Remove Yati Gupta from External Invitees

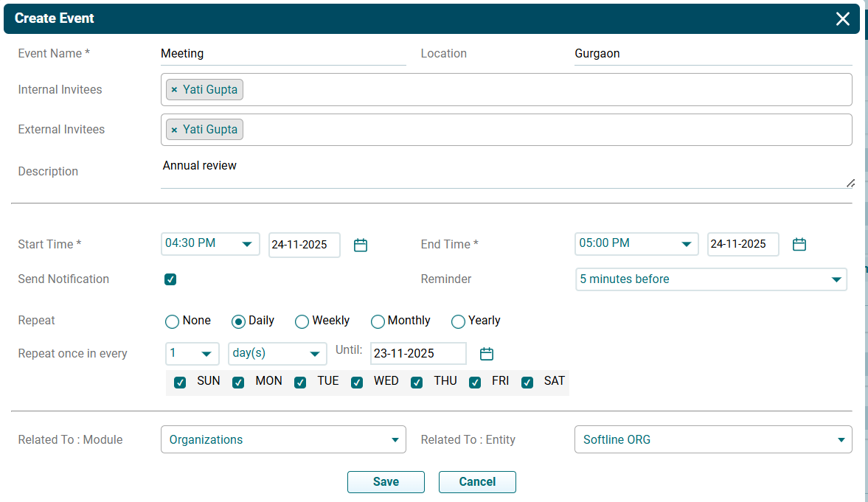[174, 130]
